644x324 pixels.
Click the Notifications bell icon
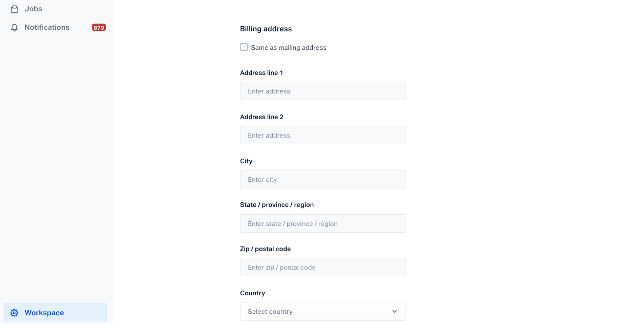14,27
